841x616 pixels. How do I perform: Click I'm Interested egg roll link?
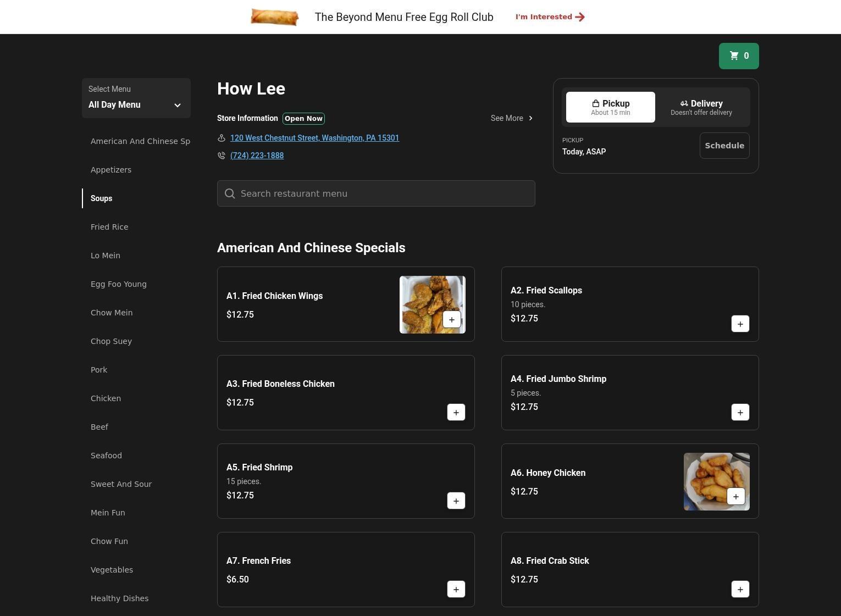tap(549, 17)
